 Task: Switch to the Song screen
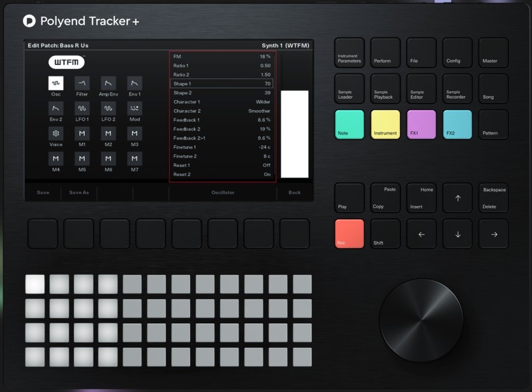click(494, 88)
